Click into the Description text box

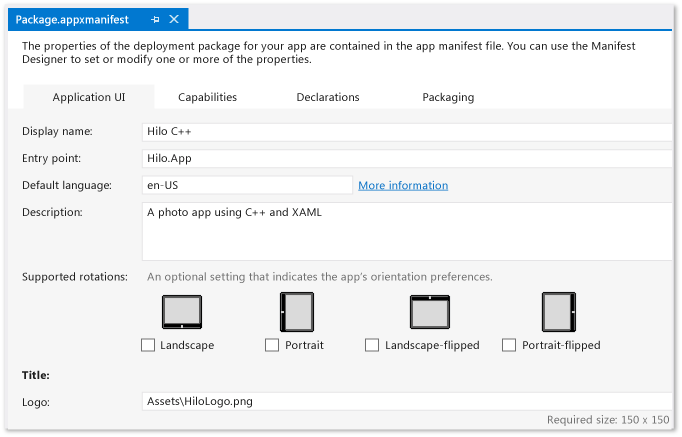407,231
